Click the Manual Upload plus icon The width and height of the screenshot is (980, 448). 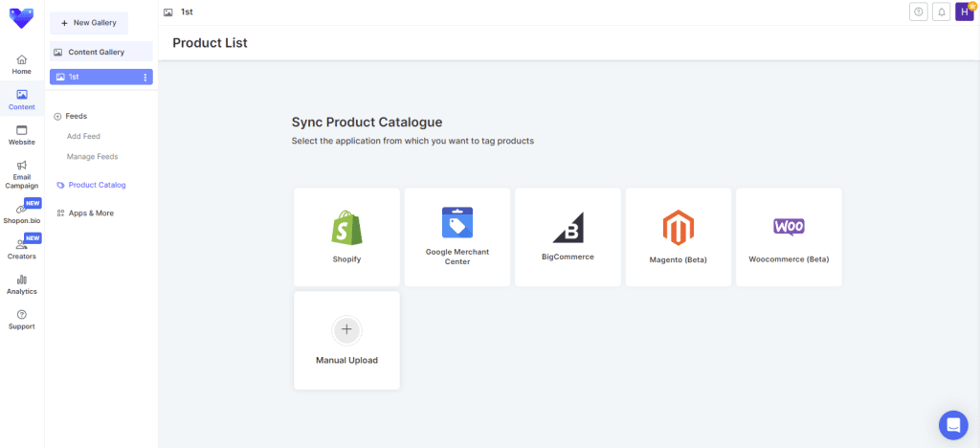click(x=346, y=329)
